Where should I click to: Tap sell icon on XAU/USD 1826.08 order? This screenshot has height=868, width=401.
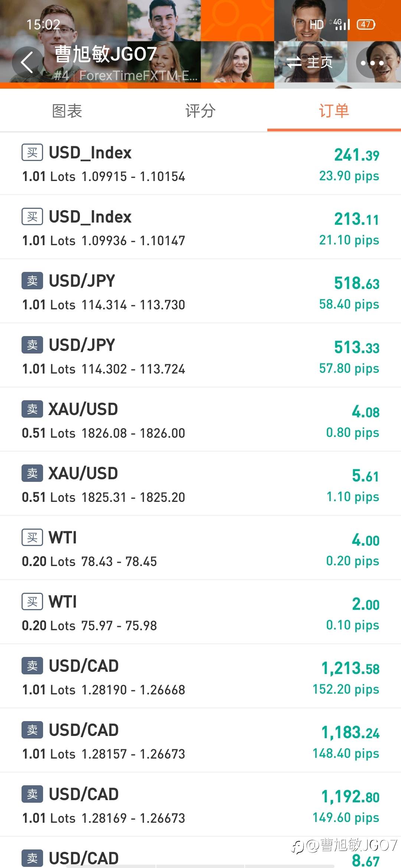coord(32,409)
